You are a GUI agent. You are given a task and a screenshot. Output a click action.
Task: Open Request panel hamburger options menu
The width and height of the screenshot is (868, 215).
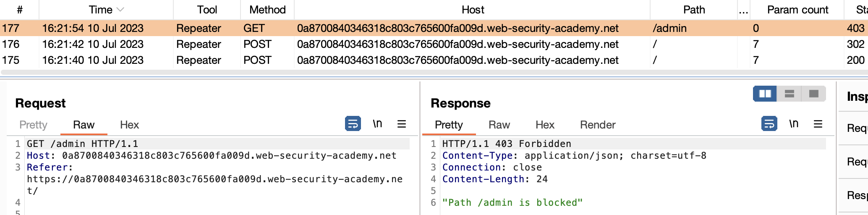tap(402, 124)
